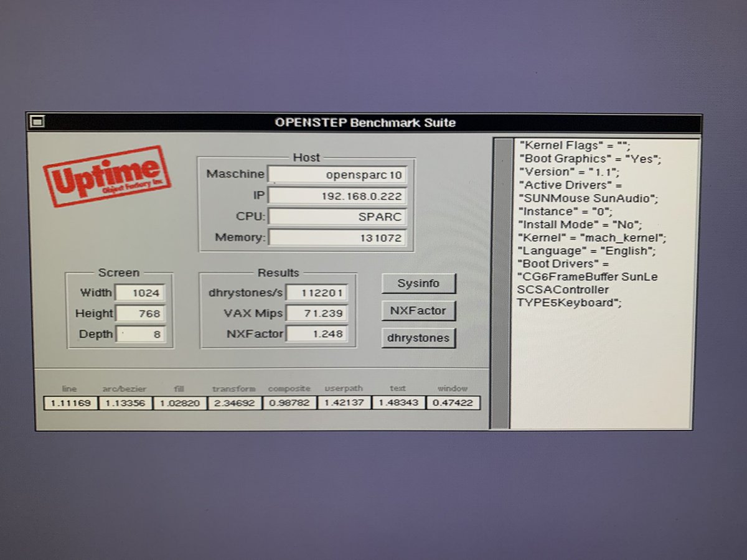This screenshot has height=560, width=747.
Task: Click the "Boot Graphics" = "Yes" line
Action: 590,159
